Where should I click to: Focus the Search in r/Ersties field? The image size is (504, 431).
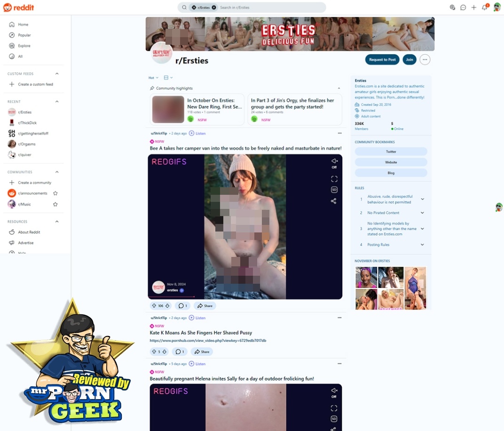click(268, 8)
